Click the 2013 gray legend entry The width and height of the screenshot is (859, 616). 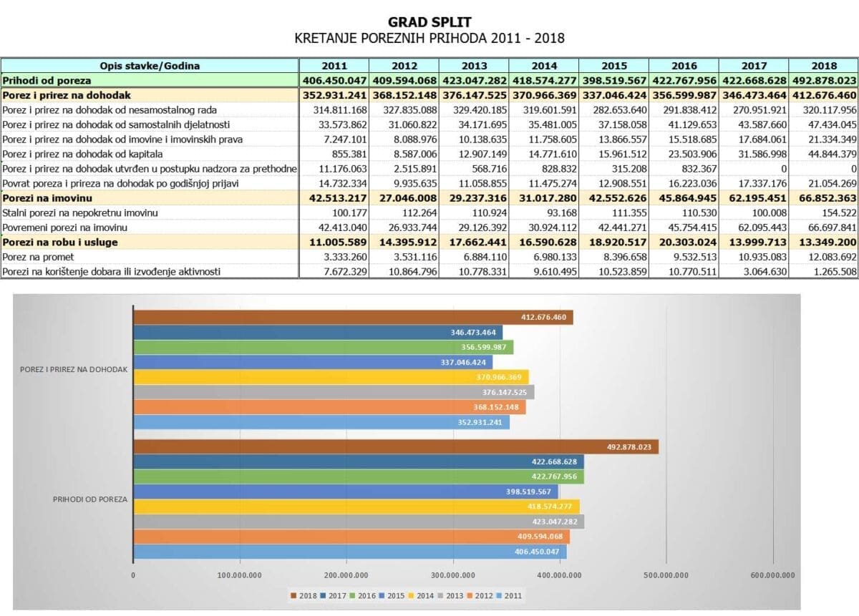tap(450, 595)
